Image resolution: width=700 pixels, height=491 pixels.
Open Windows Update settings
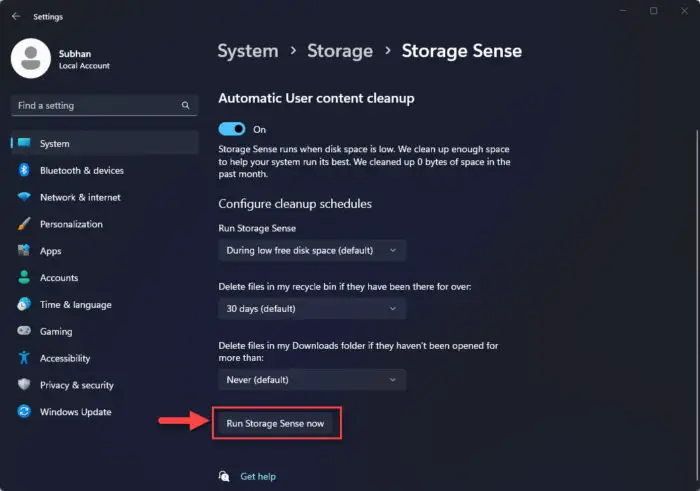[x=104, y=412]
